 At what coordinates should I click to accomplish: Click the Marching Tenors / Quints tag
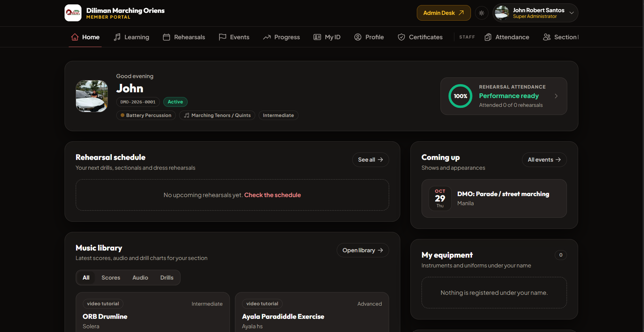point(217,115)
